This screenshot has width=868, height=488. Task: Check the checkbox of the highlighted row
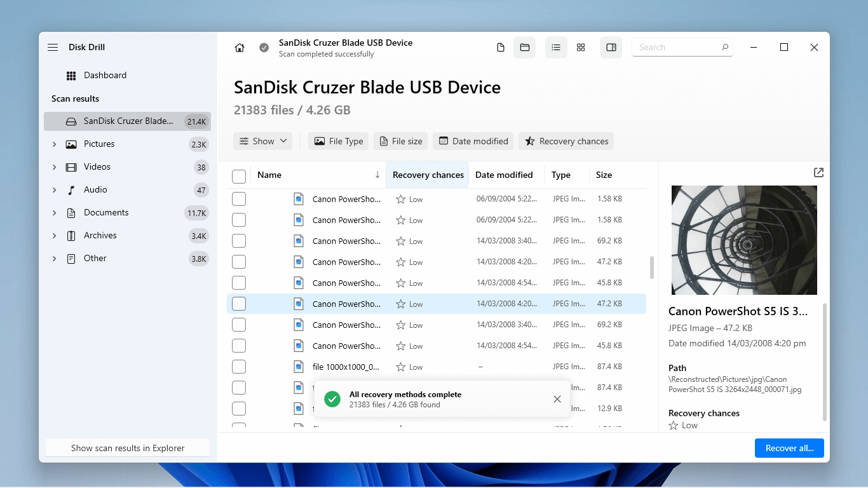[239, 303]
